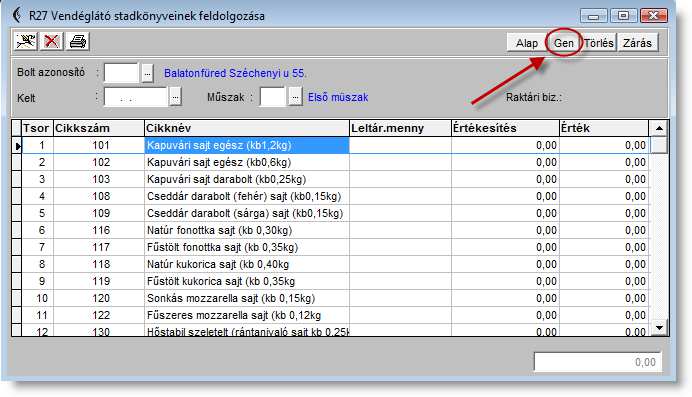Click the Bolt azonosító input field
Screen dimensions: 692x397
122,73
